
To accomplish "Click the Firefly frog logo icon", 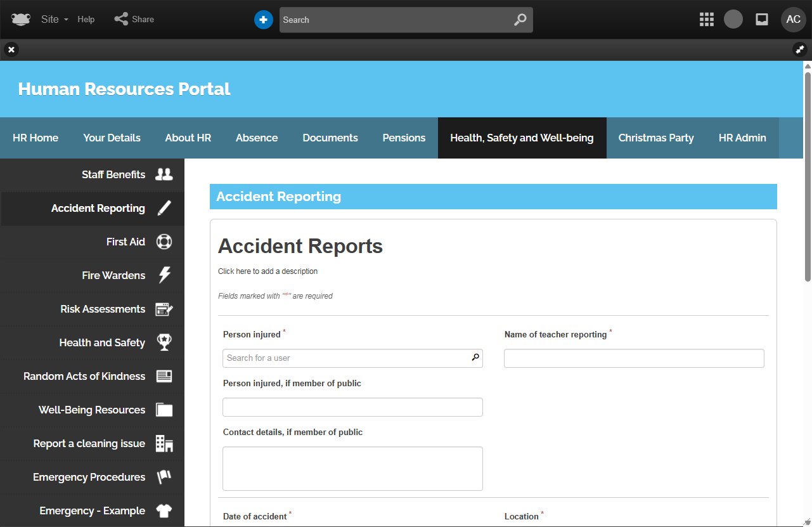I will coord(20,19).
